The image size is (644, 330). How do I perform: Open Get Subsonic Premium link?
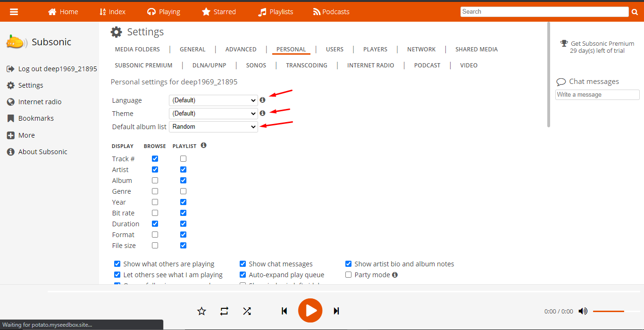602,43
